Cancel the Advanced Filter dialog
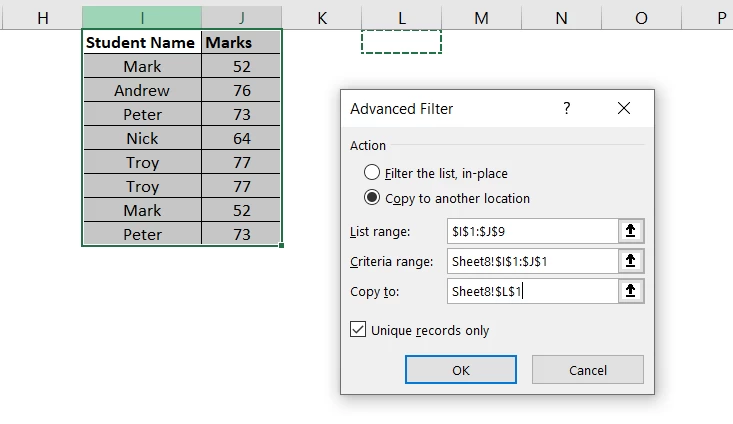Screen dimensions: 733x424 (x=588, y=370)
